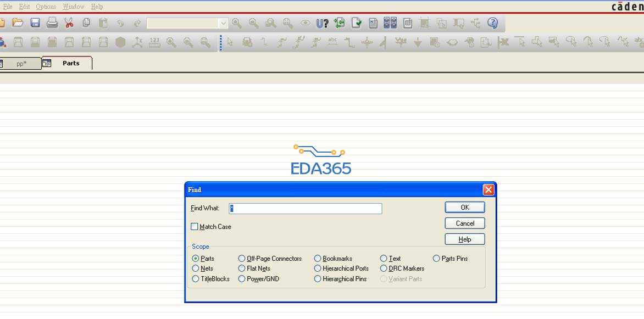Select the Parts scope radio button
Image resolution: width=644 pixels, height=319 pixels.
click(x=196, y=259)
